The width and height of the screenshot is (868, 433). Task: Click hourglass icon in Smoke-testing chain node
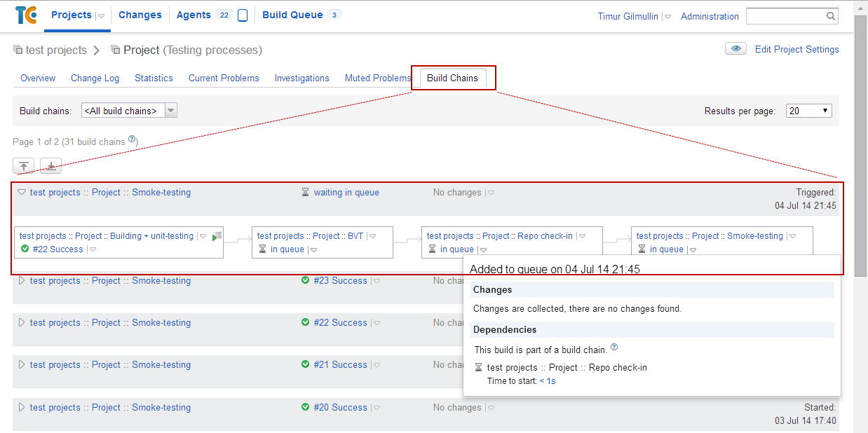[x=642, y=249]
